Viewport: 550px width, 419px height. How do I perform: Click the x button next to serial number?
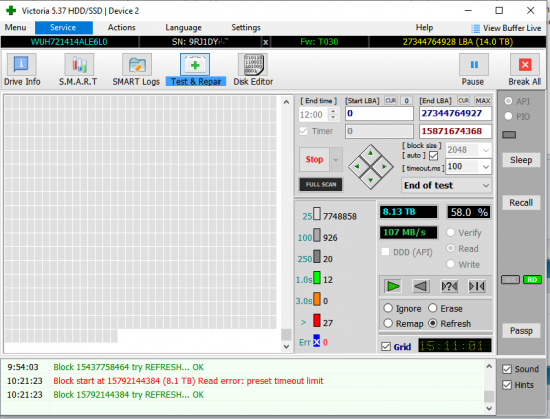[266, 42]
